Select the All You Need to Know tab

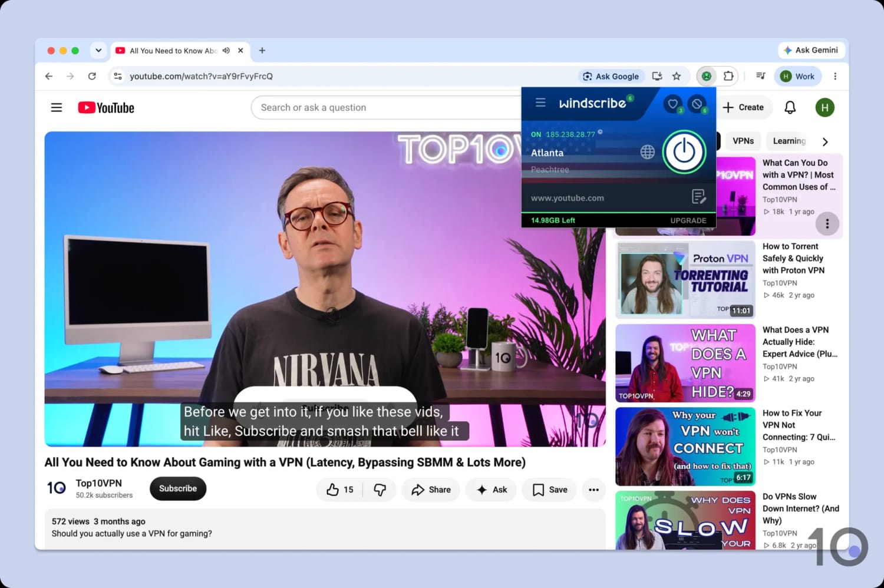coord(173,51)
